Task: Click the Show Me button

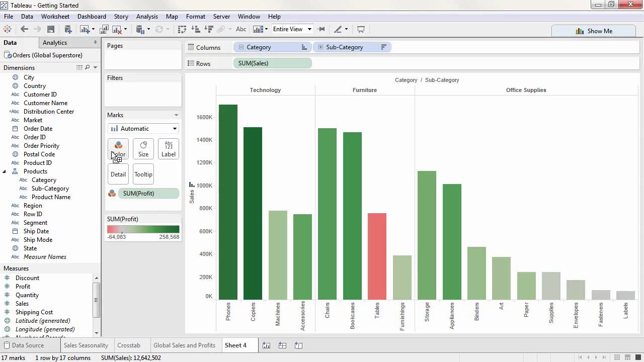Action: point(594,31)
